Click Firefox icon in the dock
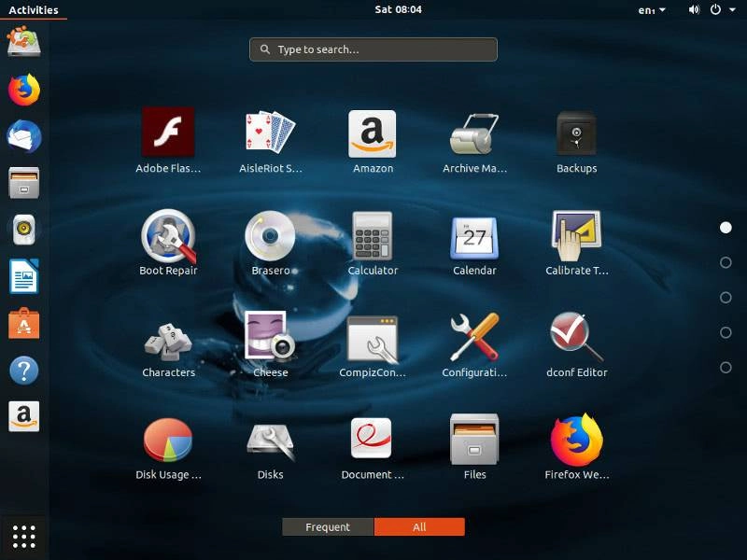The width and height of the screenshot is (747, 560). click(24, 90)
